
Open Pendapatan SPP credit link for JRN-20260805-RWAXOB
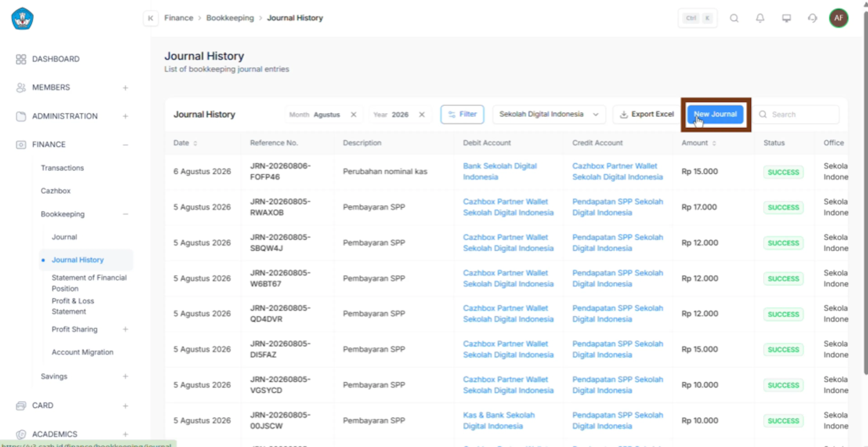pyautogui.click(x=618, y=207)
